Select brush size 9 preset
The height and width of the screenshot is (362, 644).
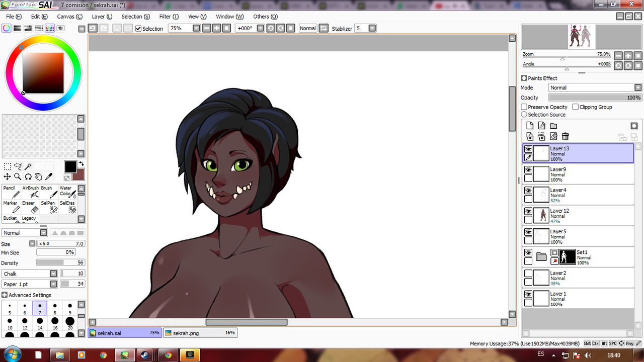point(70,308)
